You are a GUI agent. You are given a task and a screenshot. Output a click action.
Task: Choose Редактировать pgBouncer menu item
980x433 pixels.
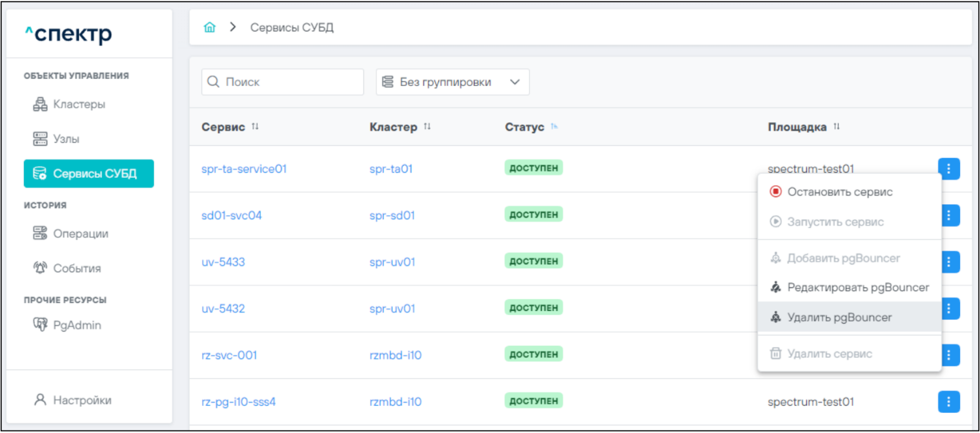click(857, 288)
